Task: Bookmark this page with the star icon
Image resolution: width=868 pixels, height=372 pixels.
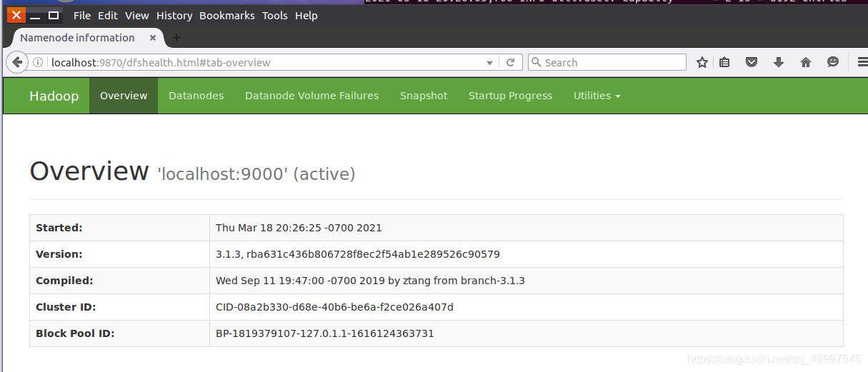Action: coord(702,63)
